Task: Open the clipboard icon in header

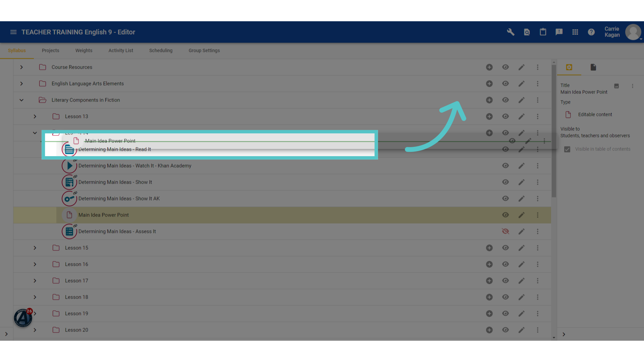Action: coord(543,32)
